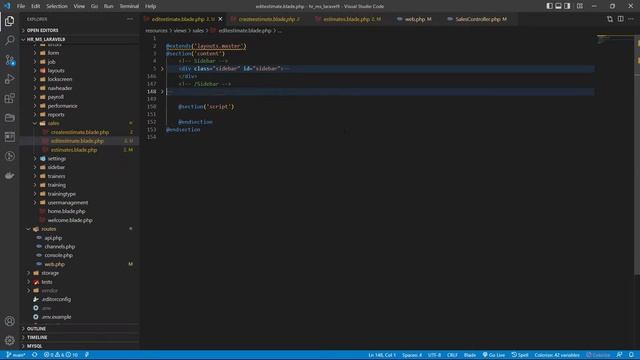This screenshot has width=640, height=360.
Task: Open web.php in the routes folder
Action: click(54, 264)
